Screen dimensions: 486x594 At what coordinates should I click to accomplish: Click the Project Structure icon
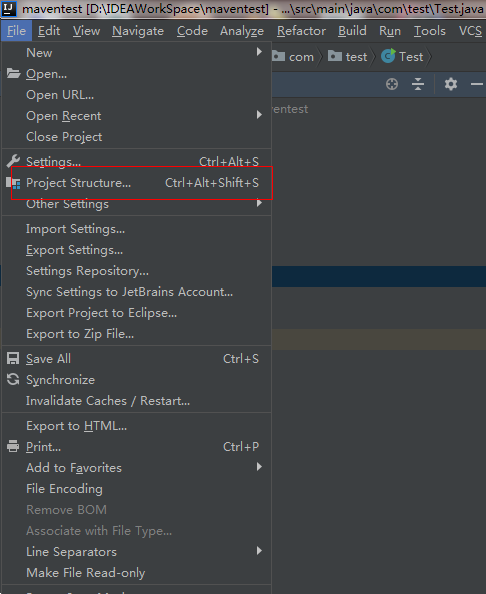[13, 183]
